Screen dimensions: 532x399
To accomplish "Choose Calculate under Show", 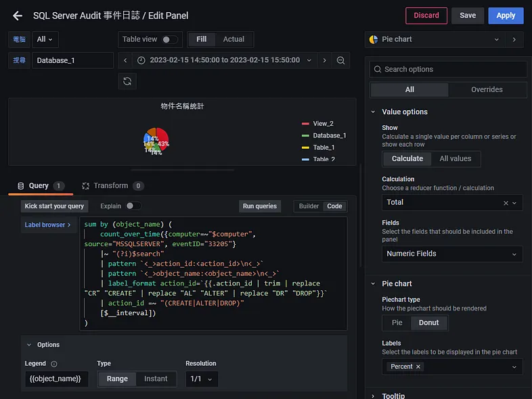I will pos(407,159).
